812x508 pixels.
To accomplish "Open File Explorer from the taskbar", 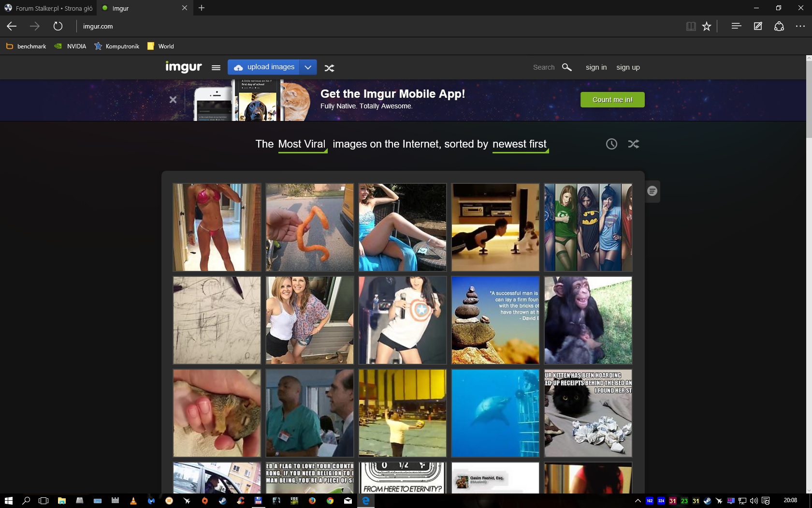I will click(61, 501).
